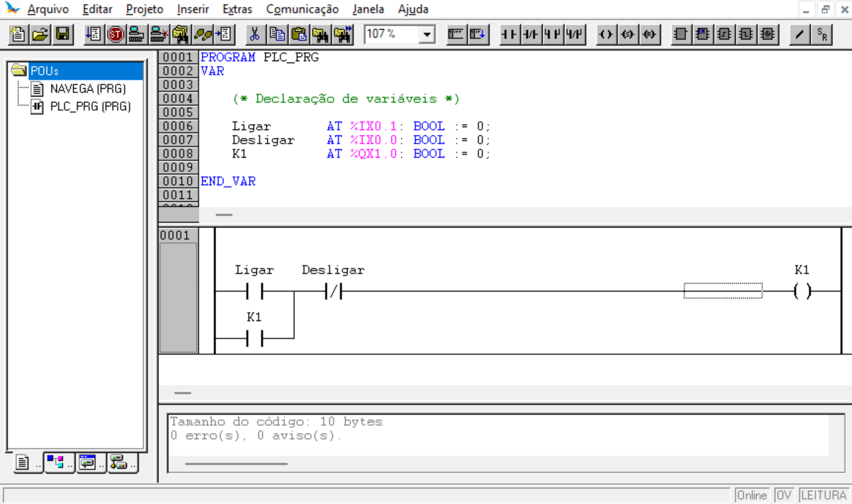
Task: Select the K1 output coil
Action: coord(802,291)
